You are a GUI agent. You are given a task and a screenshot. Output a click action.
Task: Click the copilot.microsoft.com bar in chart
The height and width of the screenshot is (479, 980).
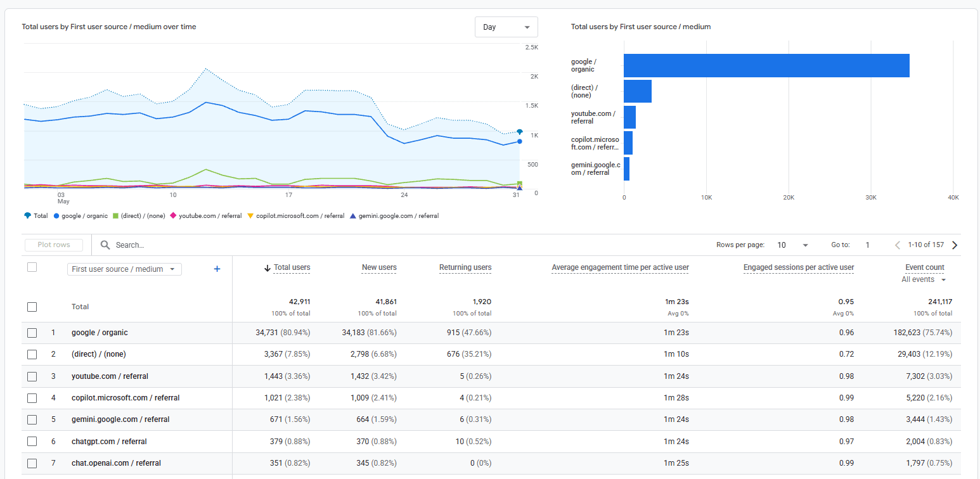click(x=628, y=143)
